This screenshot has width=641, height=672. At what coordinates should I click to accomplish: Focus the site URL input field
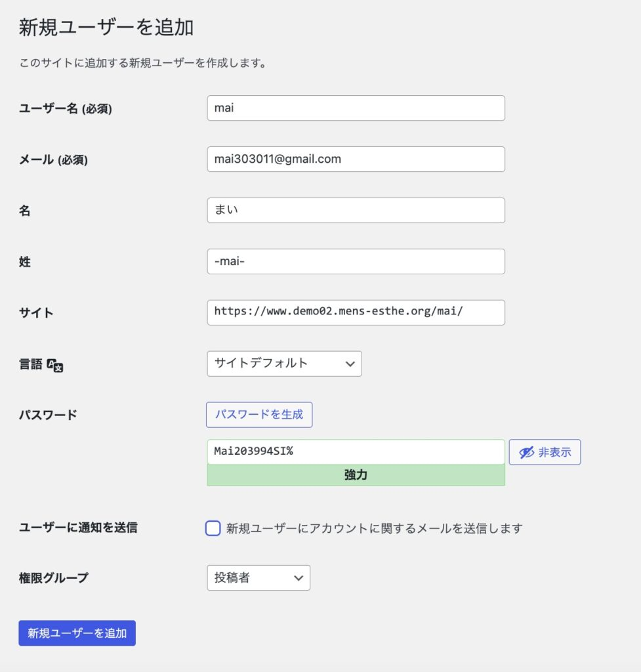tap(356, 312)
